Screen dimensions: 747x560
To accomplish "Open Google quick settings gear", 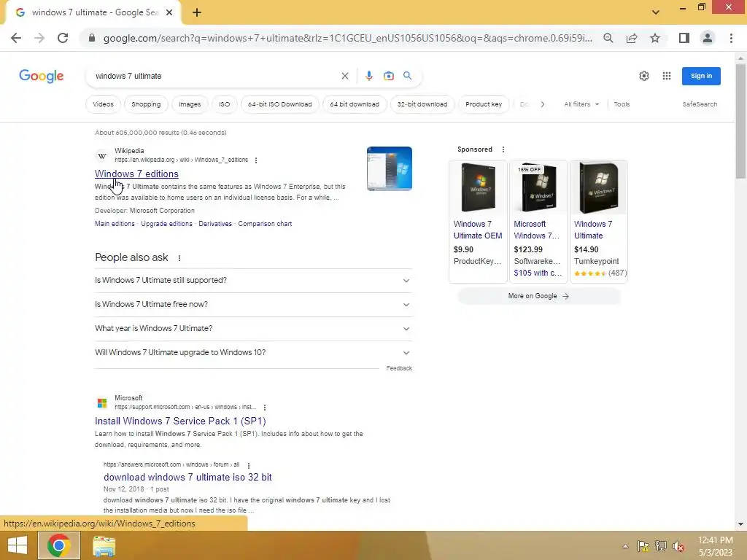I will [644, 76].
